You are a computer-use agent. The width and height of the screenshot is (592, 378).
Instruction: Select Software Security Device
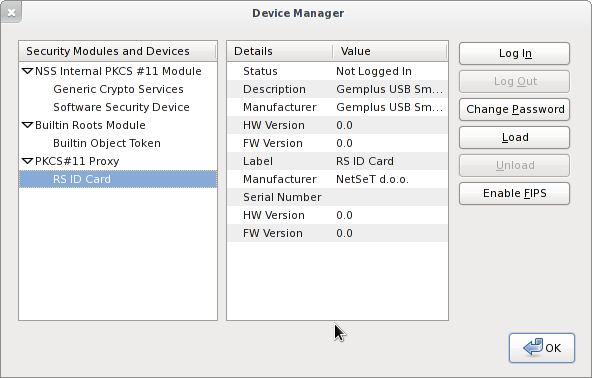coord(121,107)
